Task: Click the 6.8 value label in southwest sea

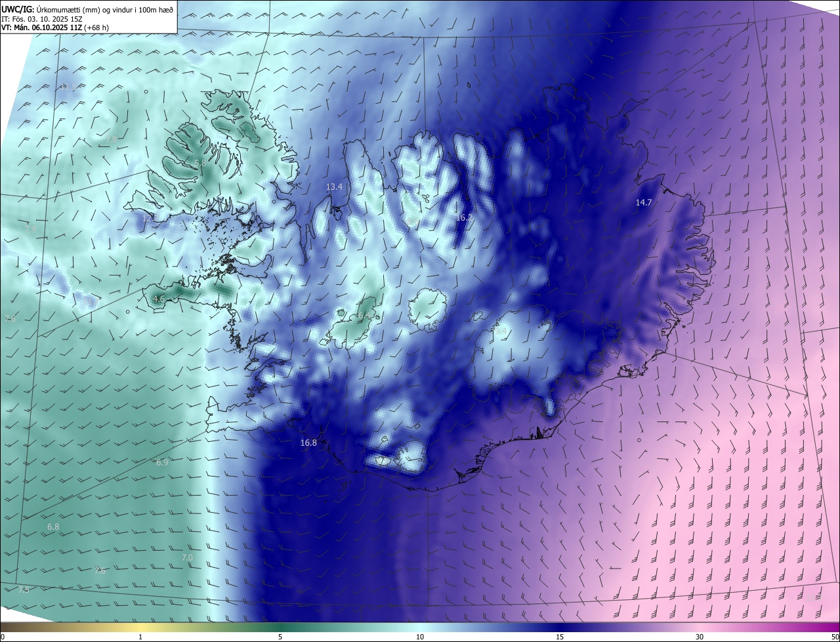Action: click(53, 527)
